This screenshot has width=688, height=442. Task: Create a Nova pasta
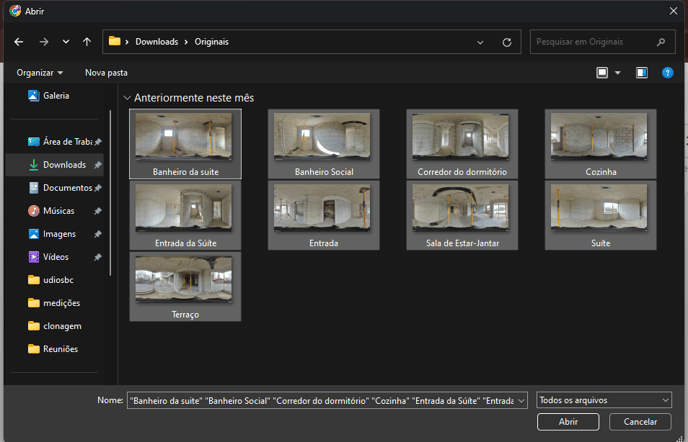pos(106,73)
